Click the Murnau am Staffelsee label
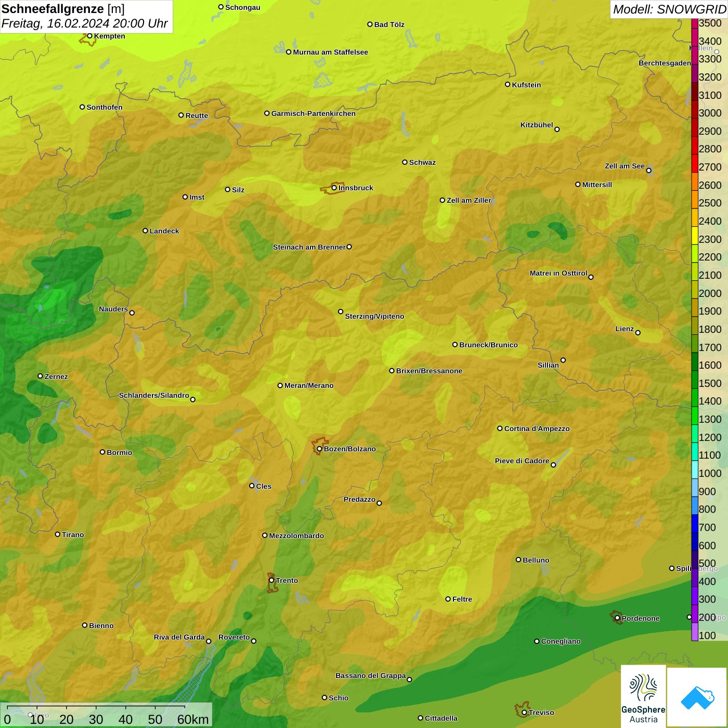This screenshot has width=728, height=728. pos(330,52)
